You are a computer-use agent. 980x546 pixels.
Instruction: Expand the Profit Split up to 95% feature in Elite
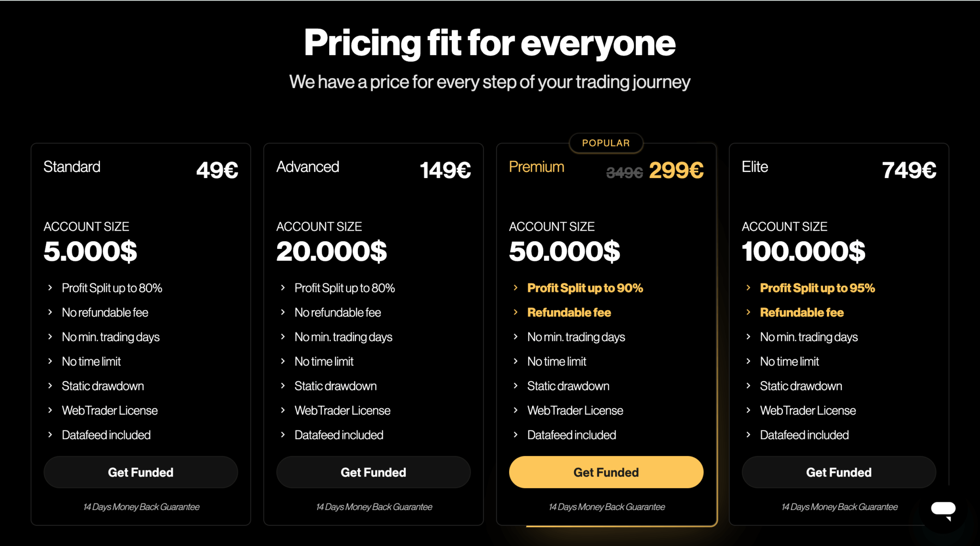tap(818, 288)
